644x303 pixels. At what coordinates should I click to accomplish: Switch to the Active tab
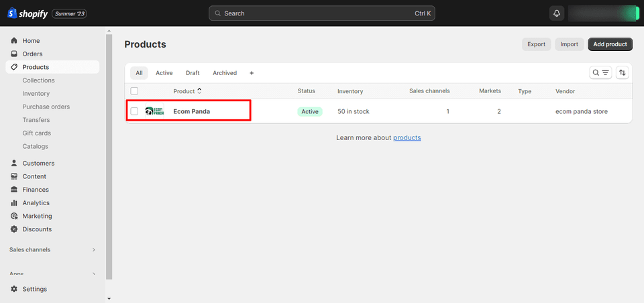[x=164, y=72]
